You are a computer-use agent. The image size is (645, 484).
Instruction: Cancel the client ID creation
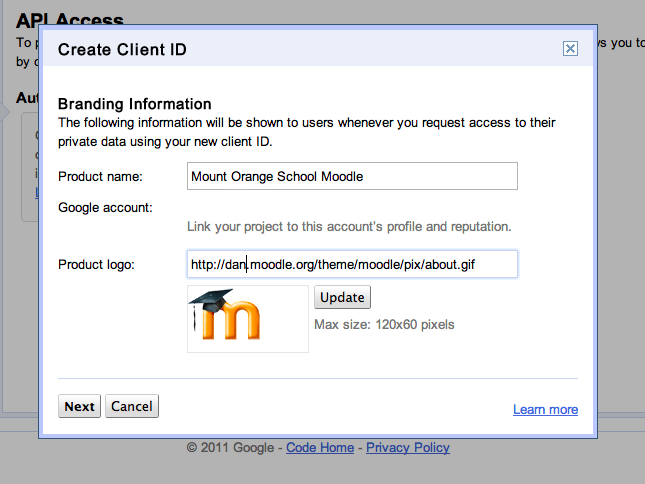point(132,406)
